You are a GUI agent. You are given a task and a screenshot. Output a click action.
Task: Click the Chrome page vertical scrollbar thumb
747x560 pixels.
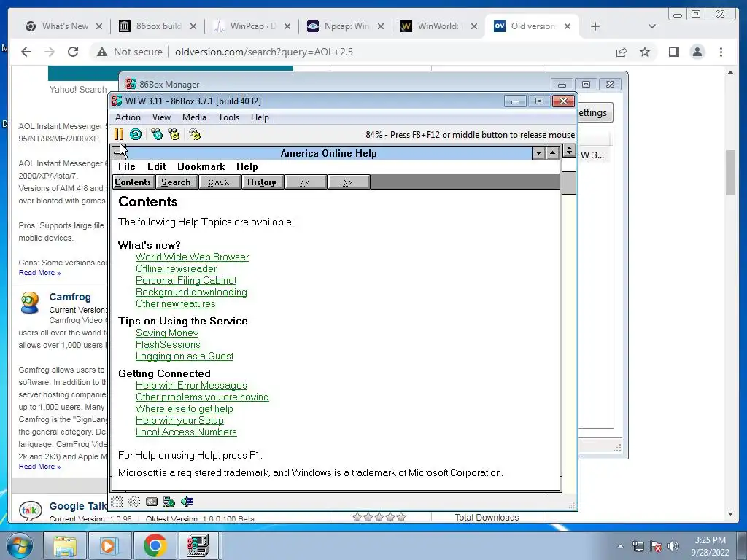tap(730, 172)
